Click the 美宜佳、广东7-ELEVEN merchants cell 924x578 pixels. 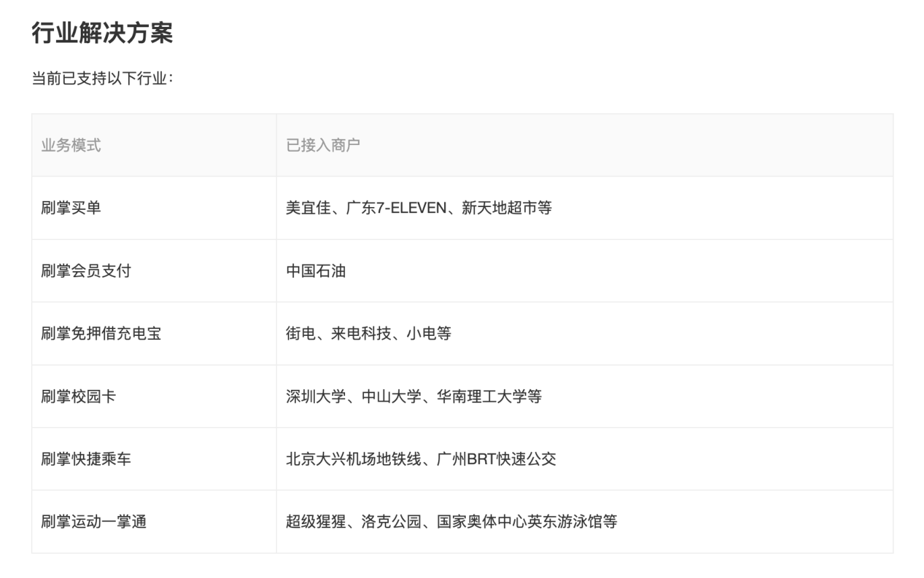tap(419, 208)
